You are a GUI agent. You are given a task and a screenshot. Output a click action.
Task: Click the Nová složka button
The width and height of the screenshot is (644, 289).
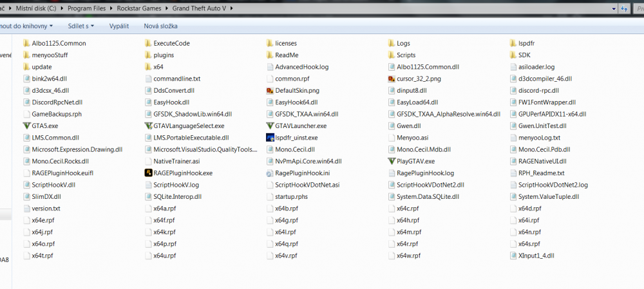coord(160,26)
